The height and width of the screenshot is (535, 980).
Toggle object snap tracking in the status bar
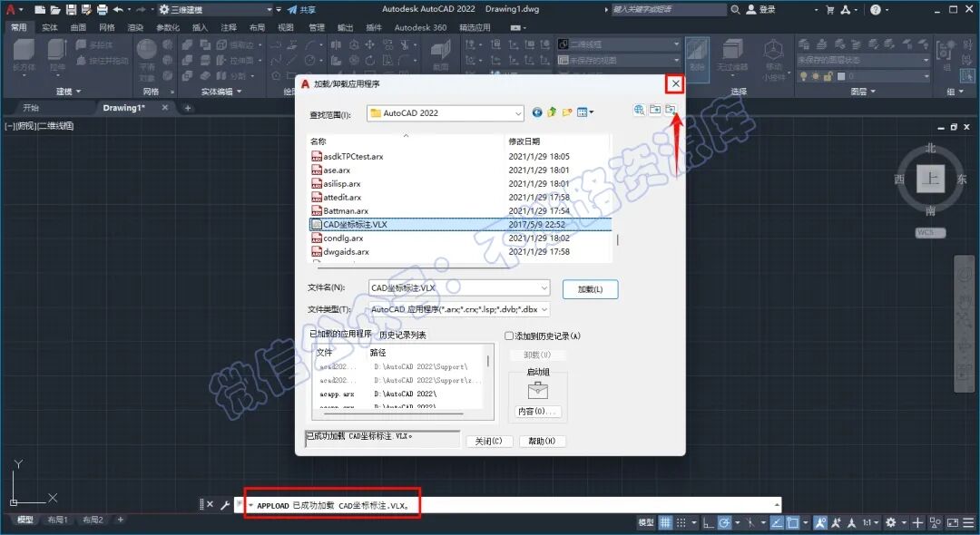(x=777, y=522)
